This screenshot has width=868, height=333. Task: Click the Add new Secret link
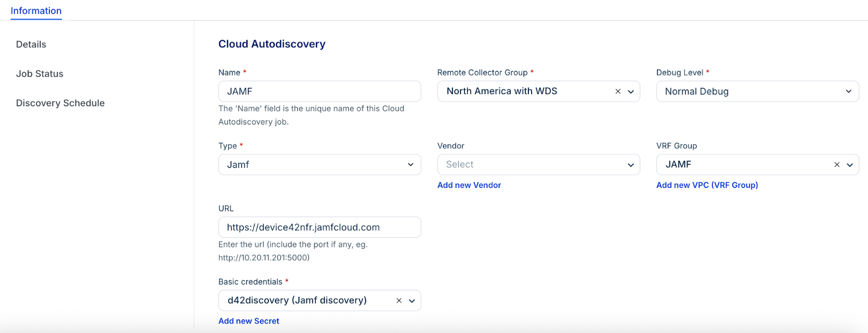pyautogui.click(x=248, y=321)
